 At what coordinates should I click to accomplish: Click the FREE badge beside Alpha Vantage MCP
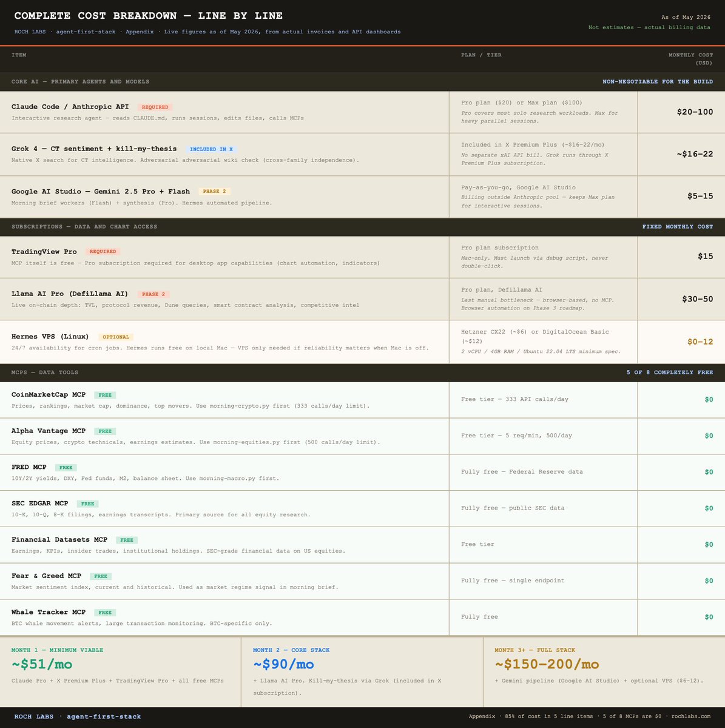click(x=105, y=431)
